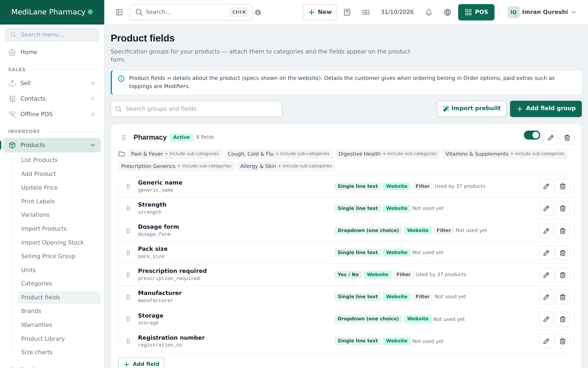Click Import prebuilt

(472, 109)
